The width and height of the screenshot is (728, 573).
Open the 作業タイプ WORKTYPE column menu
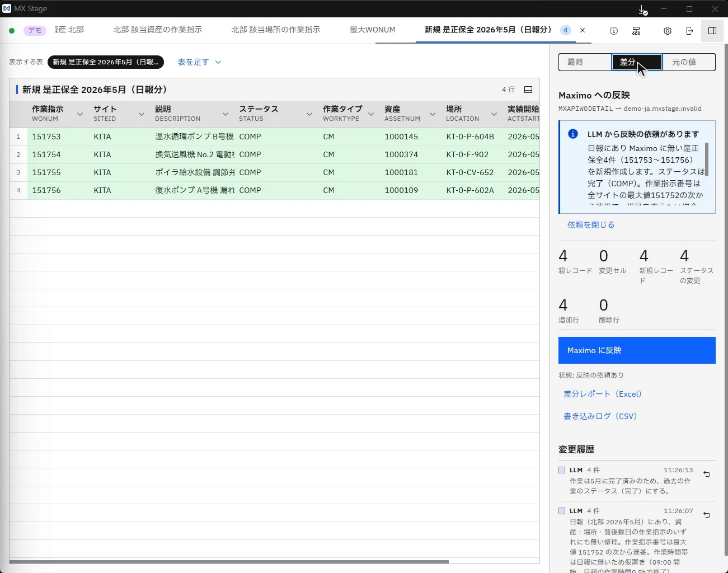[x=371, y=114]
